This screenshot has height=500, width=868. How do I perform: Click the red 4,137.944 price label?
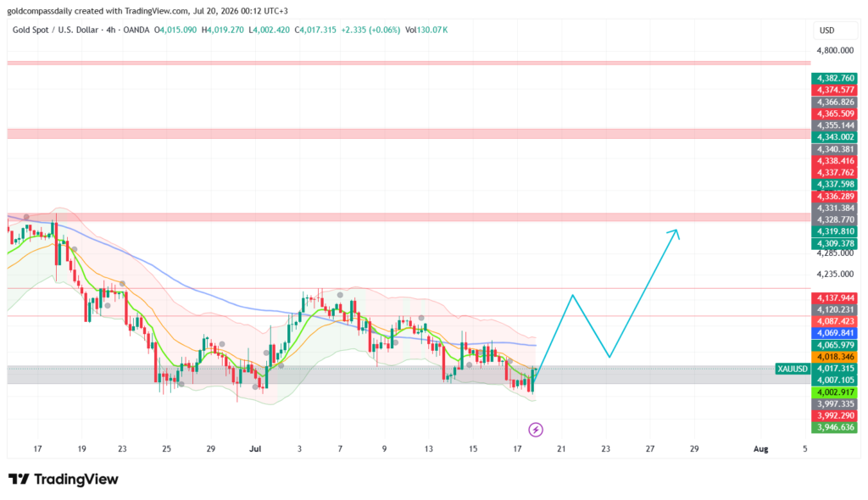click(x=835, y=298)
